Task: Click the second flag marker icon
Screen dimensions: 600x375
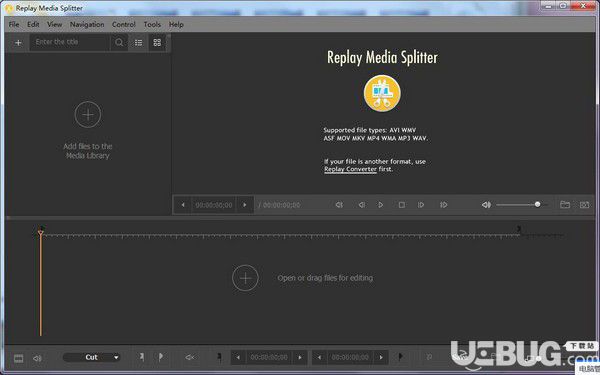Action: point(161,357)
